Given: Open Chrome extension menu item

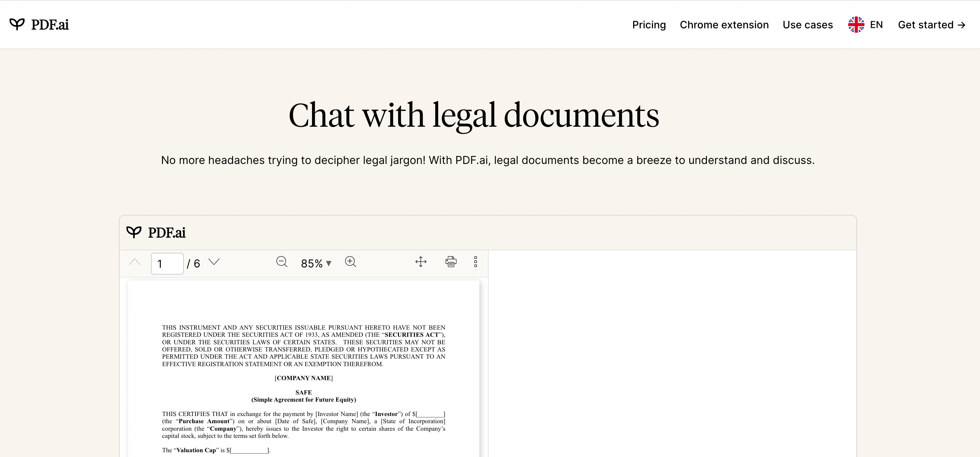Looking at the screenshot, I should 724,25.
